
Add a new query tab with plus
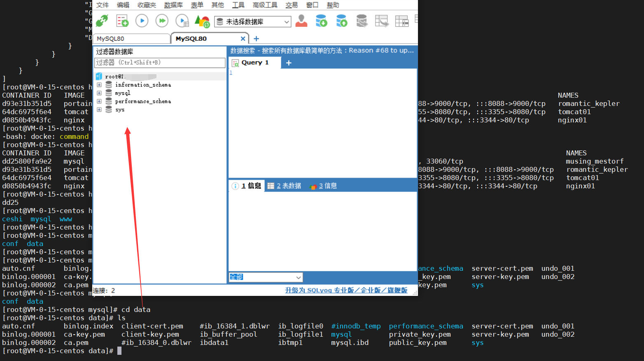(x=289, y=63)
